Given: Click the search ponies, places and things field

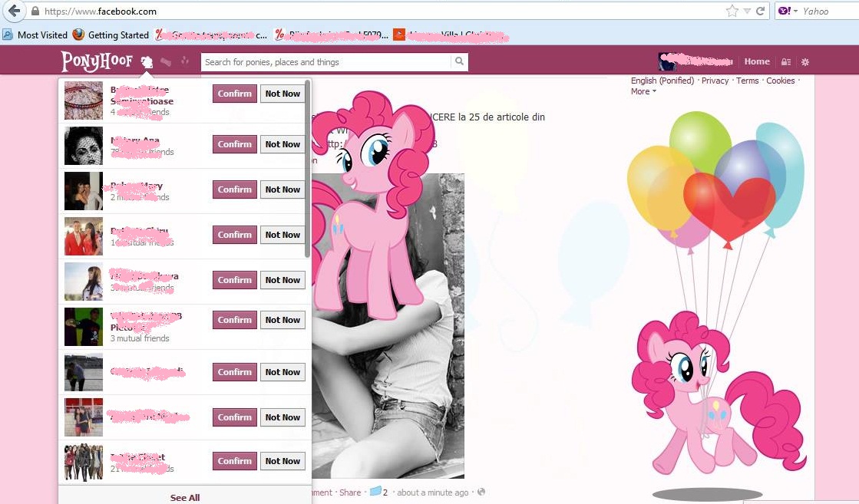Looking at the screenshot, I should click(x=326, y=62).
